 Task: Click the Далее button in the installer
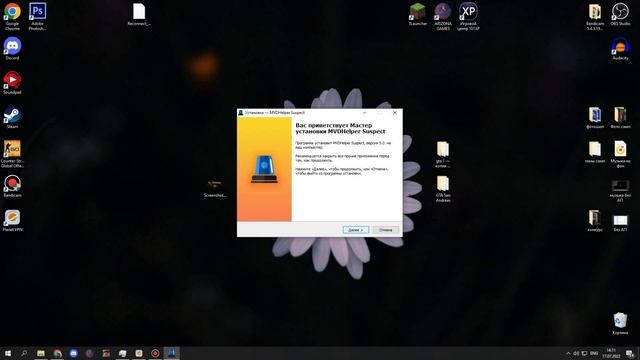pos(356,230)
